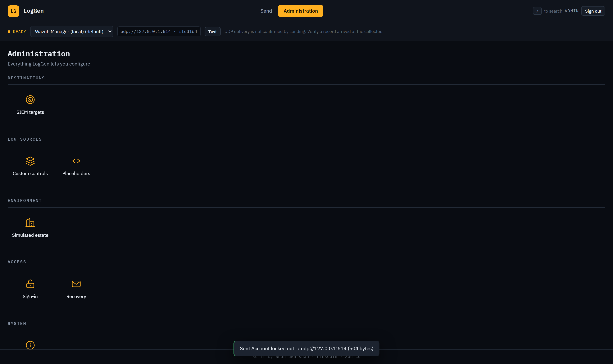Click the Sign out button
613x364 pixels.
coord(593,11)
